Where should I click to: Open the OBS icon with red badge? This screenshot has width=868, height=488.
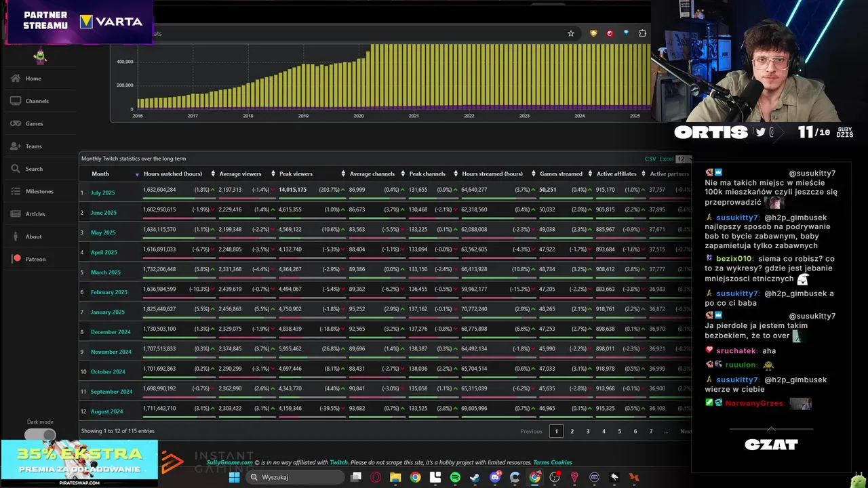(x=555, y=477)
